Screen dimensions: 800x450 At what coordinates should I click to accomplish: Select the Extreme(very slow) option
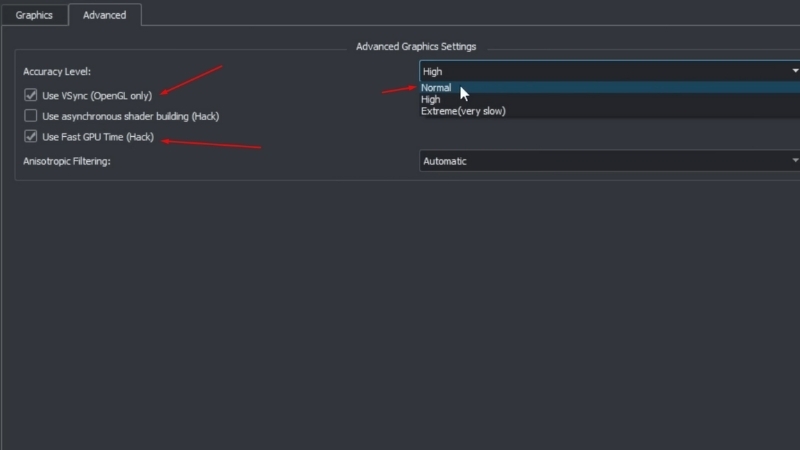(x=463, y=111)
